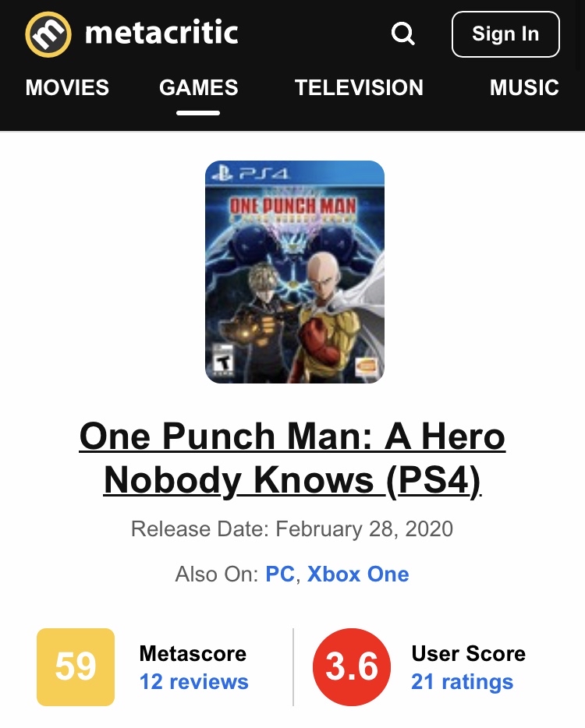The height and width of the screenshot is (728, 585).
Task: Open the One Punch Man game title link
Action: pos(292,459)
